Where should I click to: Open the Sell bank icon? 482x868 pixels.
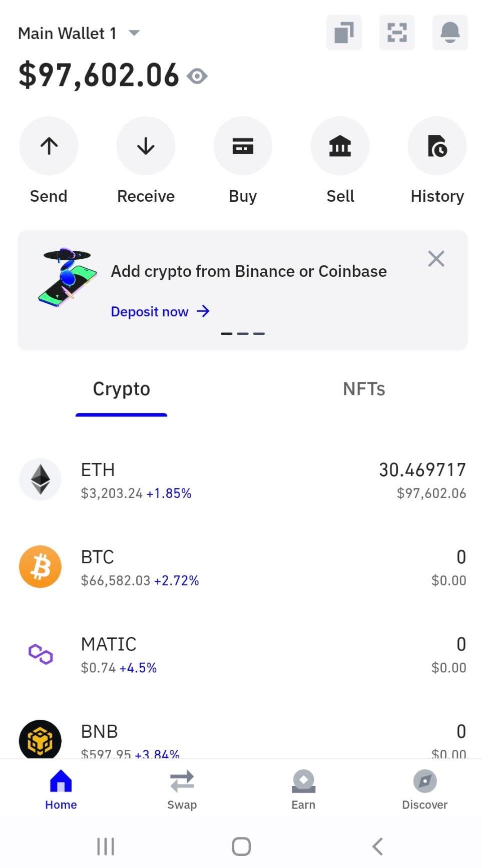tap(340, 146)
